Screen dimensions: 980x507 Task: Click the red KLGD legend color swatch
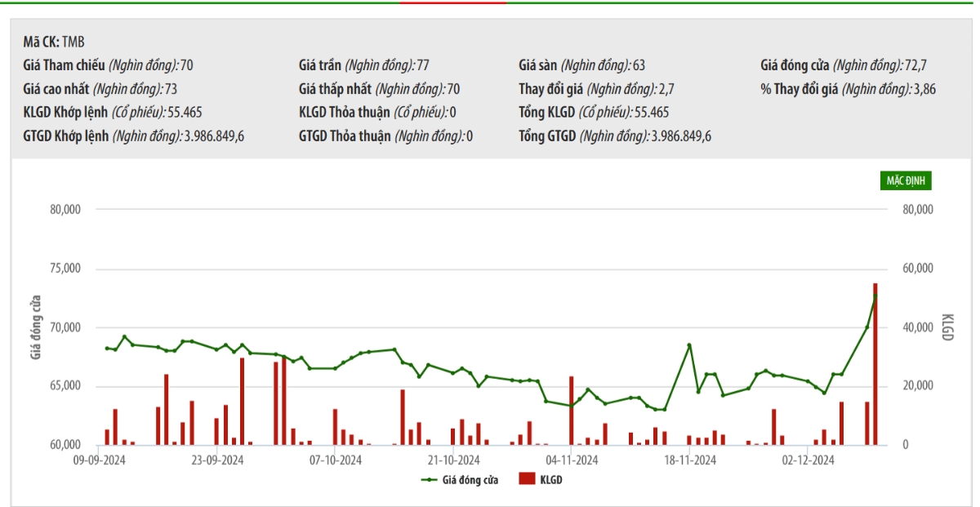click(x=527, y=480)
